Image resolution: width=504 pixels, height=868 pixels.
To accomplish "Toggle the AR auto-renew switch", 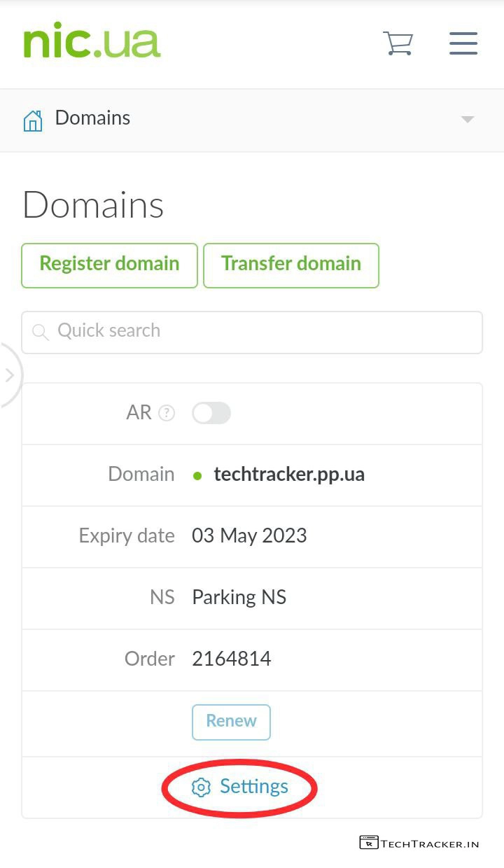I will coord(211,413).
